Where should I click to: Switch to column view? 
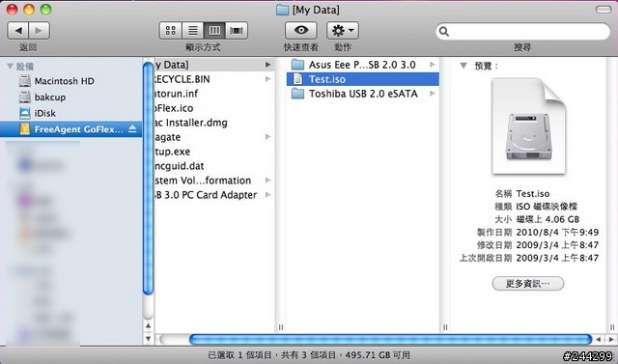[214, 30]
